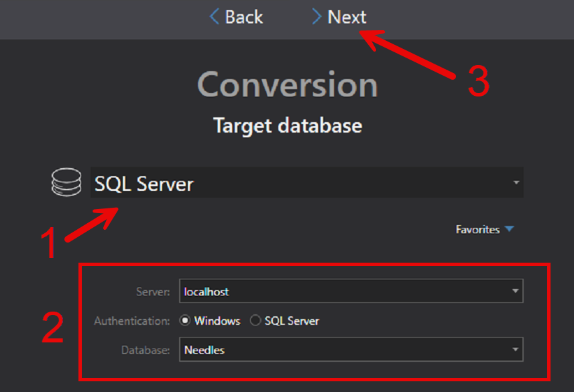
Task: Go back using the Back button
Action: click(236, 17)
